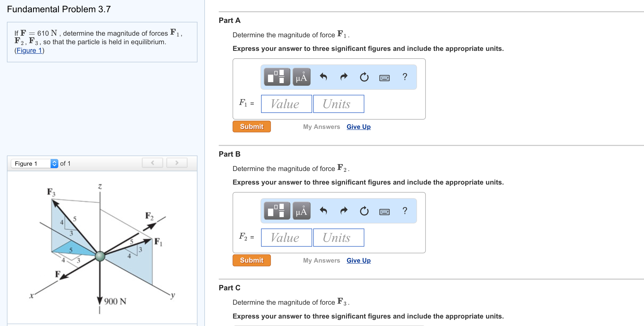Go to the next figure using the right arrow

click(x=177, y=163)
